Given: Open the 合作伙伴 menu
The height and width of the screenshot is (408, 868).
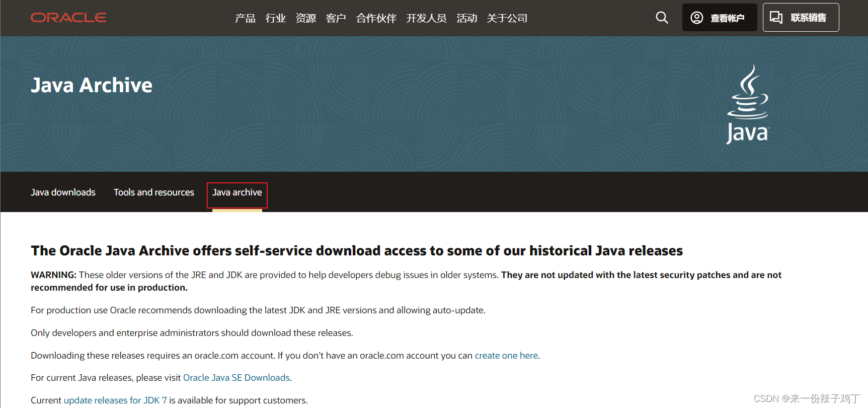Looking at the screenshot, I should click(376, 18).
